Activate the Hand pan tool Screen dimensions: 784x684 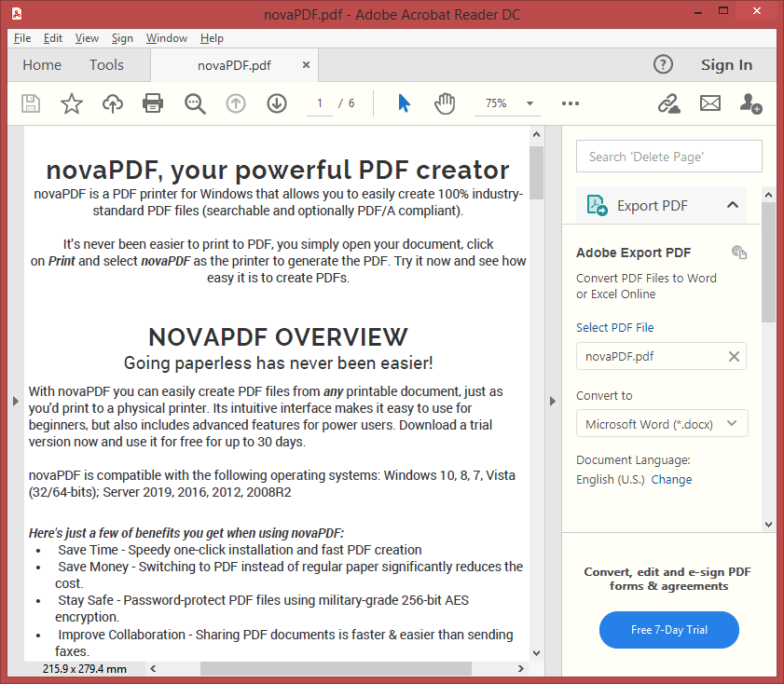pyautogui.click(x=445, y=103)
